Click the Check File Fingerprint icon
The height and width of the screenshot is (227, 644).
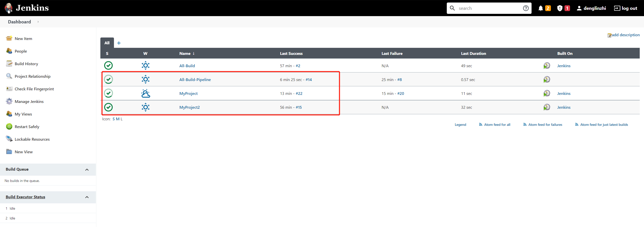[x=9, y=89]
